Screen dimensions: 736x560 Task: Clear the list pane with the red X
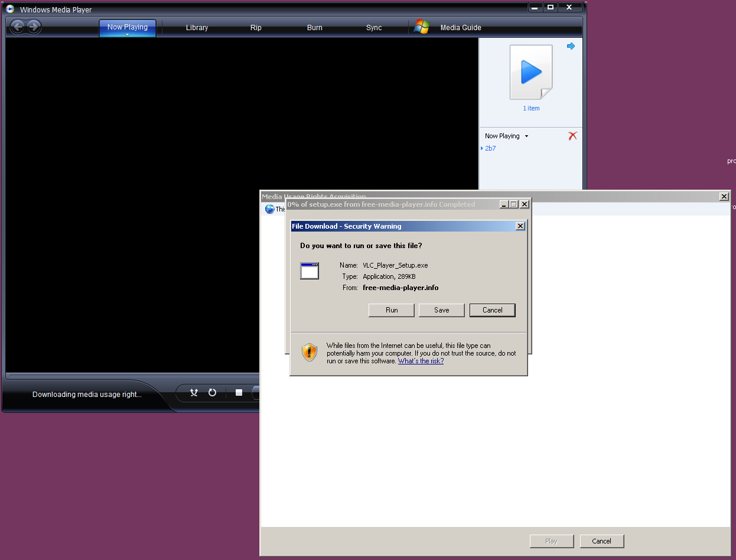point(572,136)
